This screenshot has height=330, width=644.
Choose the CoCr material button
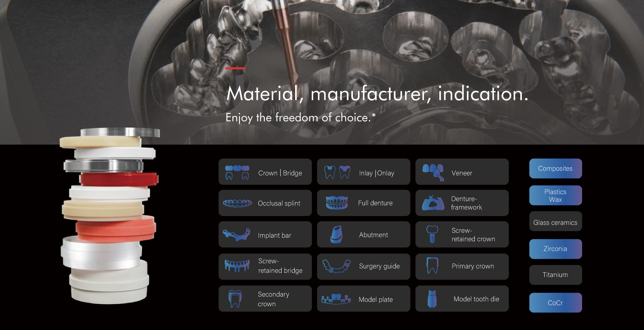[555, 303]
